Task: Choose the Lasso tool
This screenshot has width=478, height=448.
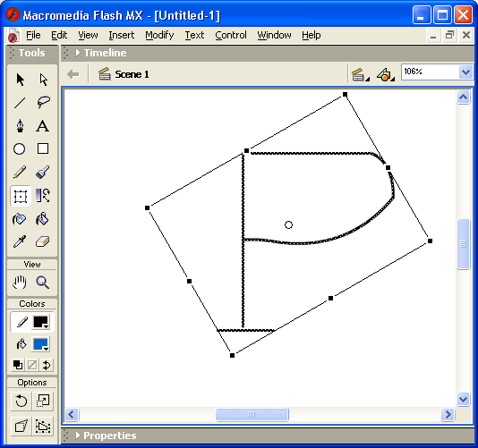Action: click(43, 103)
